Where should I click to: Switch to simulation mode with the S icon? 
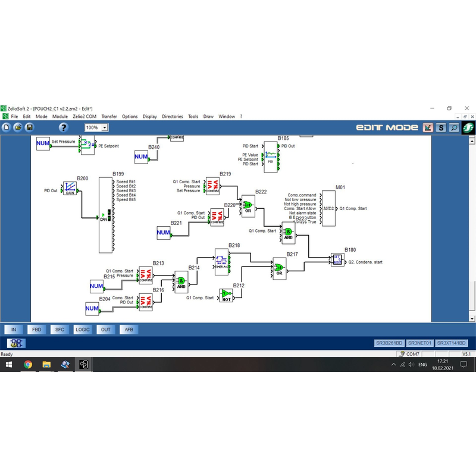[441, 127]
